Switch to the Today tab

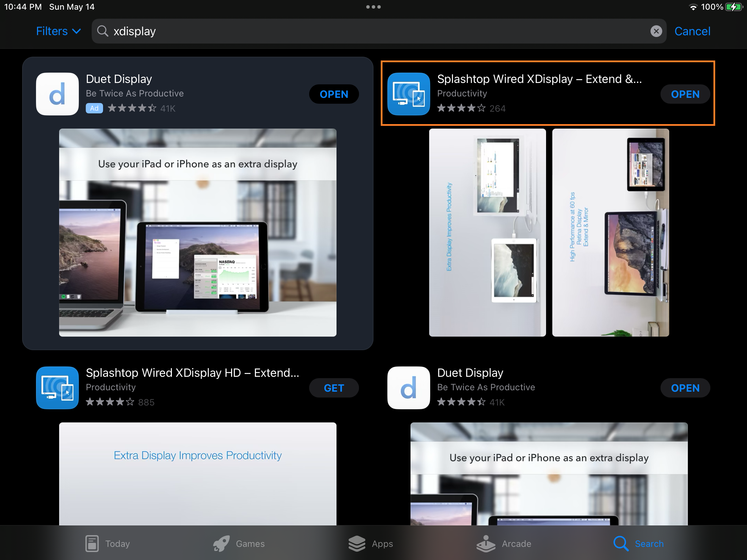coord(108,543)
